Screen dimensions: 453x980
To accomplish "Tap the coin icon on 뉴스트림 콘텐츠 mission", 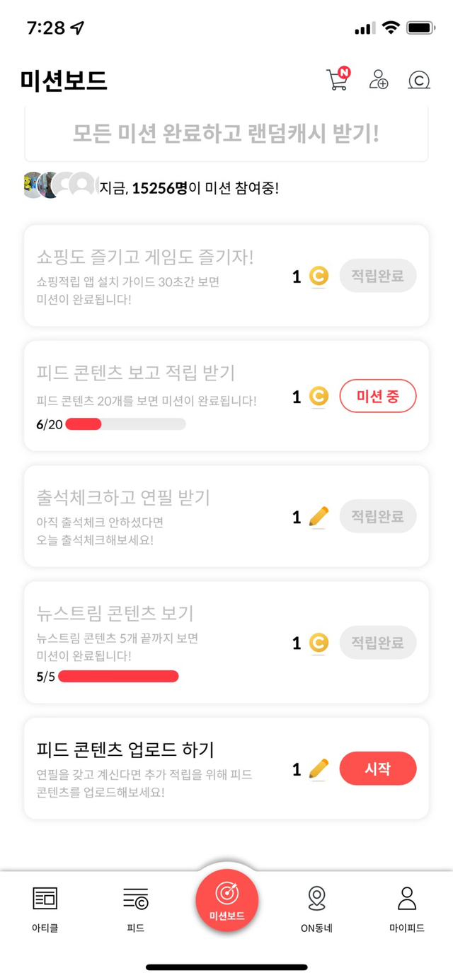I will click(x=319, y=643).
